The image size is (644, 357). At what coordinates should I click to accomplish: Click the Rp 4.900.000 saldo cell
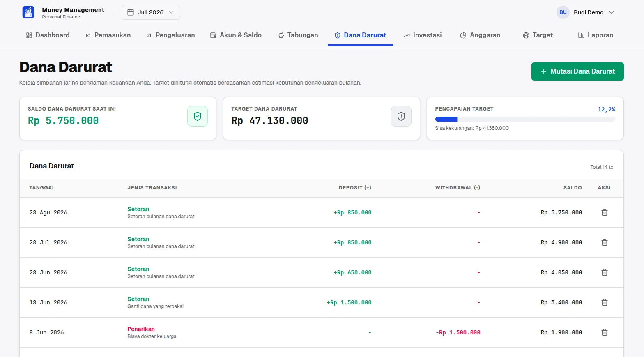[x=561, y=242]
